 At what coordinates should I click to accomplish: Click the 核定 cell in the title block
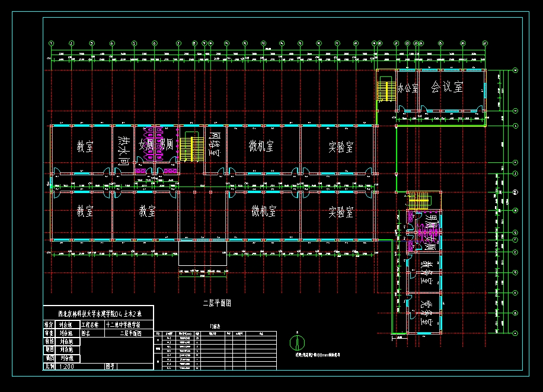coord(49,324)
